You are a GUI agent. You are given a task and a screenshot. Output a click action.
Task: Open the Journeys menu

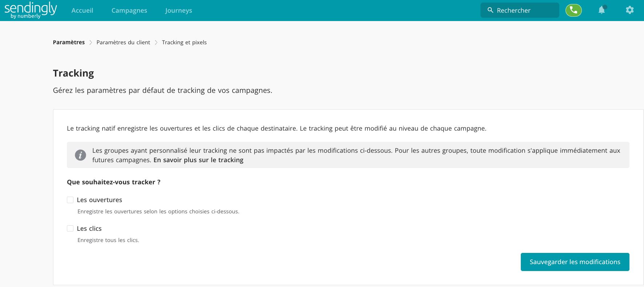[x=178, y=11]
